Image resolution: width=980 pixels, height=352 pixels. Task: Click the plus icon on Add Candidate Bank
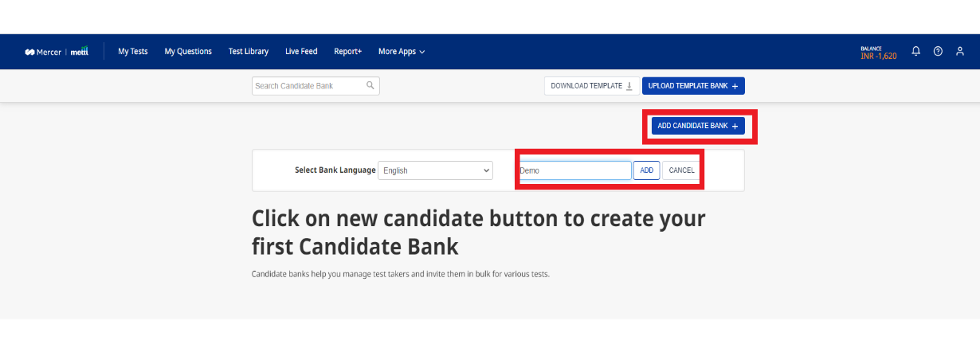735,126
